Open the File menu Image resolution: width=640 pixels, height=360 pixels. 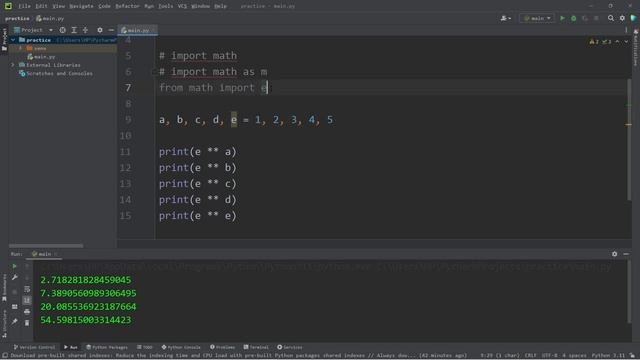click(24, 6)
